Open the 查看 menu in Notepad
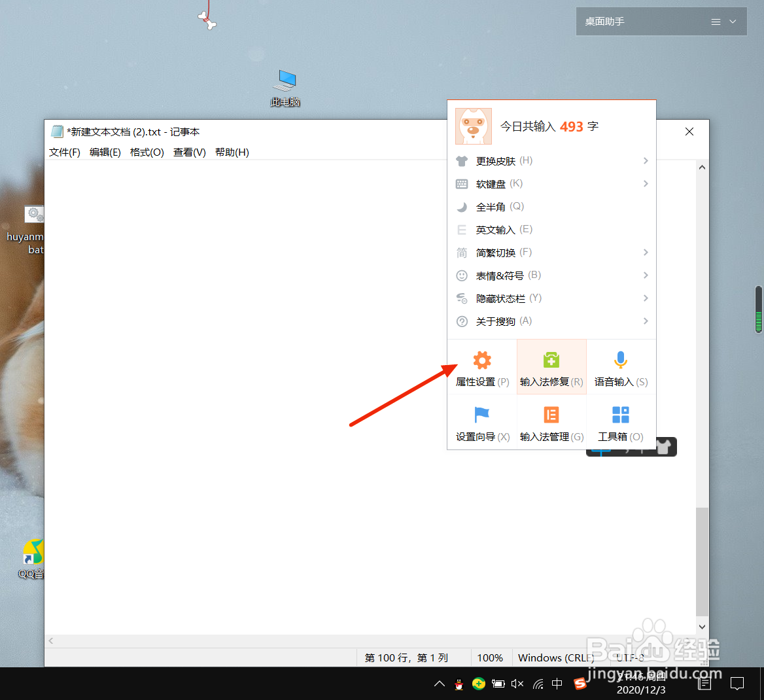 [189, 152]
